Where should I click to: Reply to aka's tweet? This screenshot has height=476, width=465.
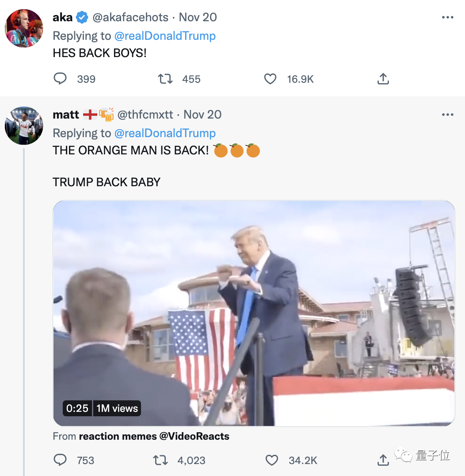coord(60,79)
